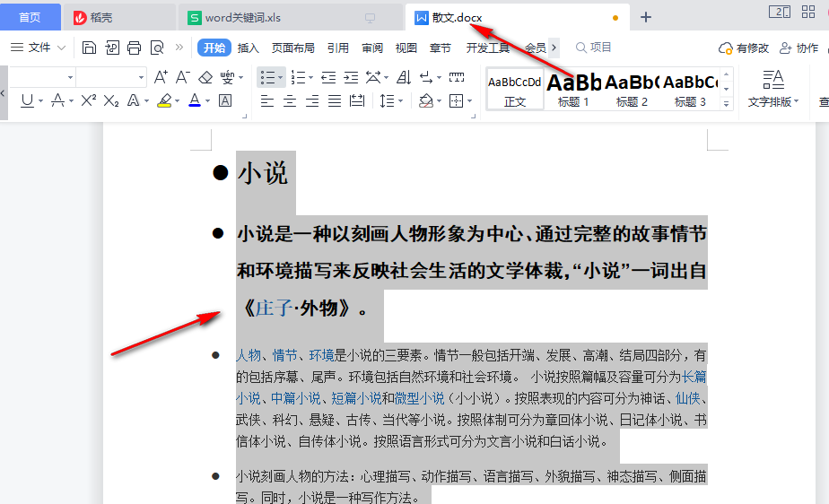Click the yellow text highlight color button

(x=163, y=100)
